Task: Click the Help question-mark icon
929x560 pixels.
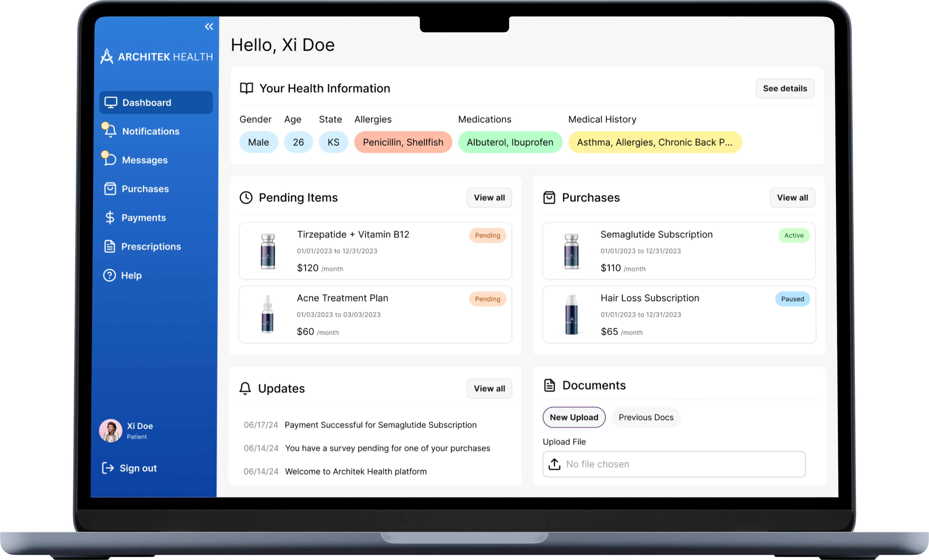Action: [x=109, y=275]
